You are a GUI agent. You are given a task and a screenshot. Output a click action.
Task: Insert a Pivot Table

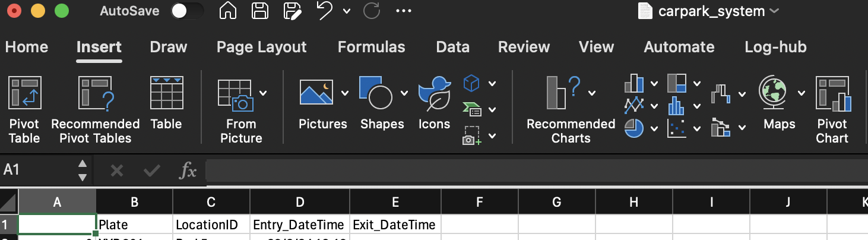24,110
